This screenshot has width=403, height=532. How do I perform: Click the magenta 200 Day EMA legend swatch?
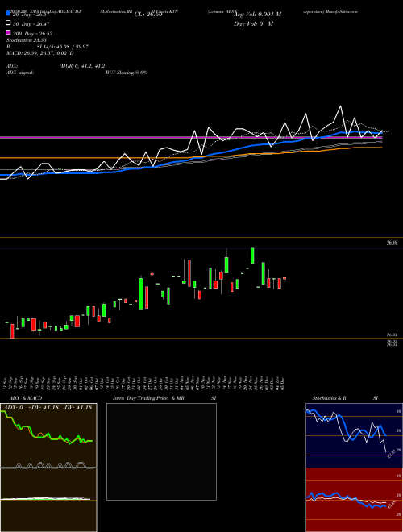[x=8, y=32]
